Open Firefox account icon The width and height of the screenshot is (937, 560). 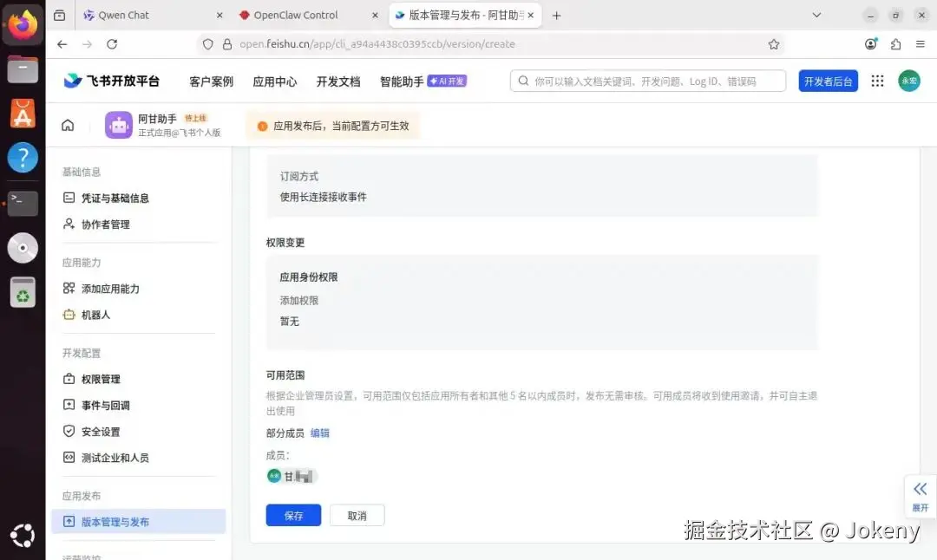click(x=871, y=44)
